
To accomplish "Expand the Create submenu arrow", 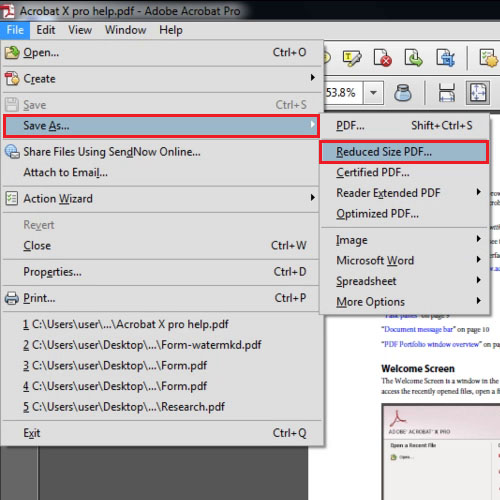I will pyautogui.click(x=312, y=78).
